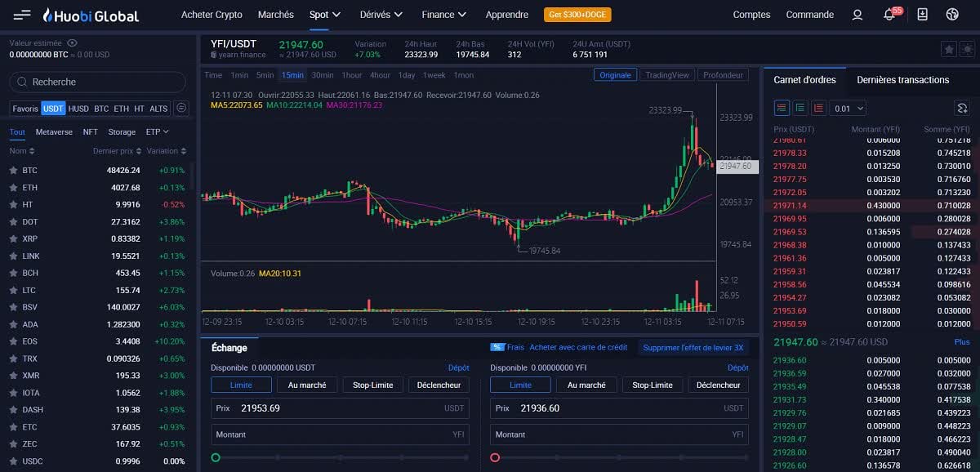Show only sell orders in order book

point(818,108)
